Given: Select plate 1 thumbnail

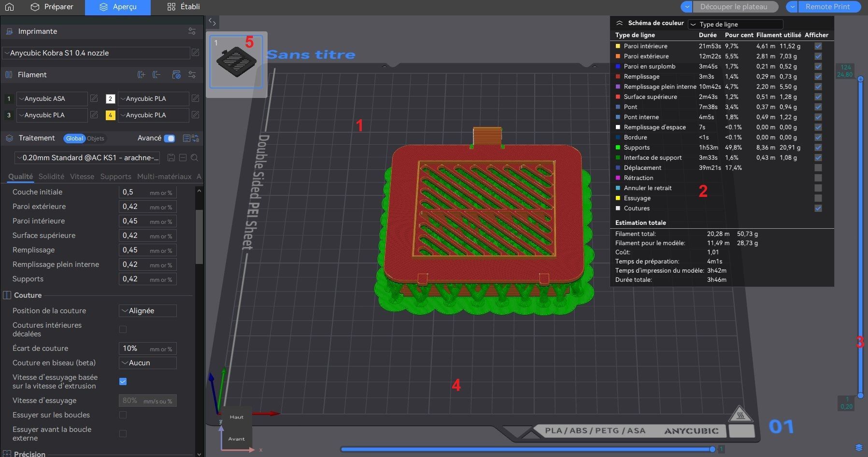Looking at the screenshot, I should click(236, 62).
